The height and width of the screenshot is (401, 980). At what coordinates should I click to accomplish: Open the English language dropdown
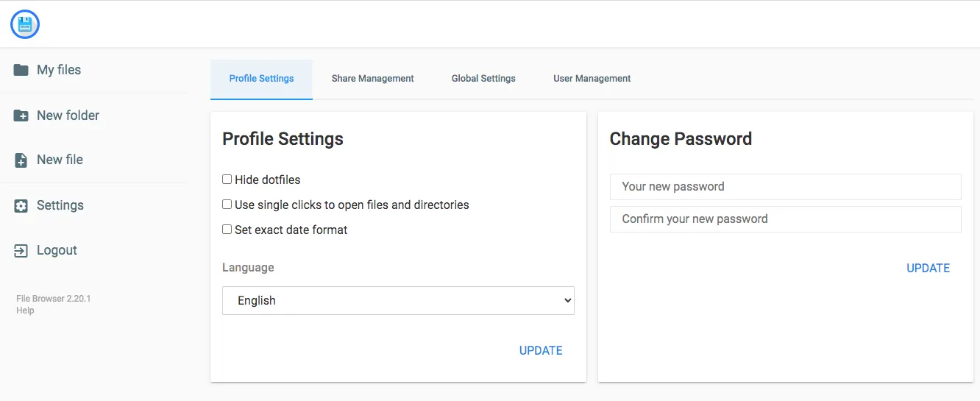point(398,300)
